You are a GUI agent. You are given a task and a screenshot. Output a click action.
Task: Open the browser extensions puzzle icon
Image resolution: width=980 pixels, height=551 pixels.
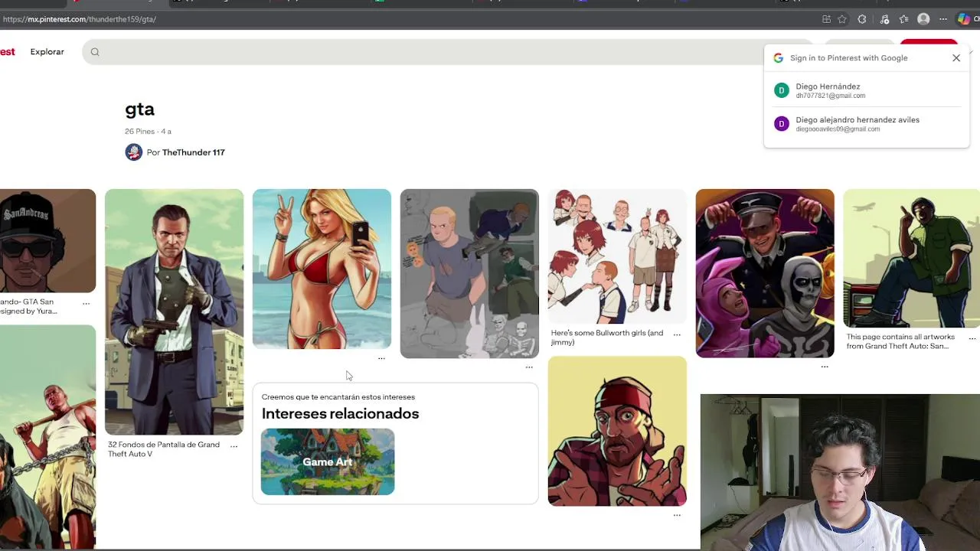click(862, 19)
